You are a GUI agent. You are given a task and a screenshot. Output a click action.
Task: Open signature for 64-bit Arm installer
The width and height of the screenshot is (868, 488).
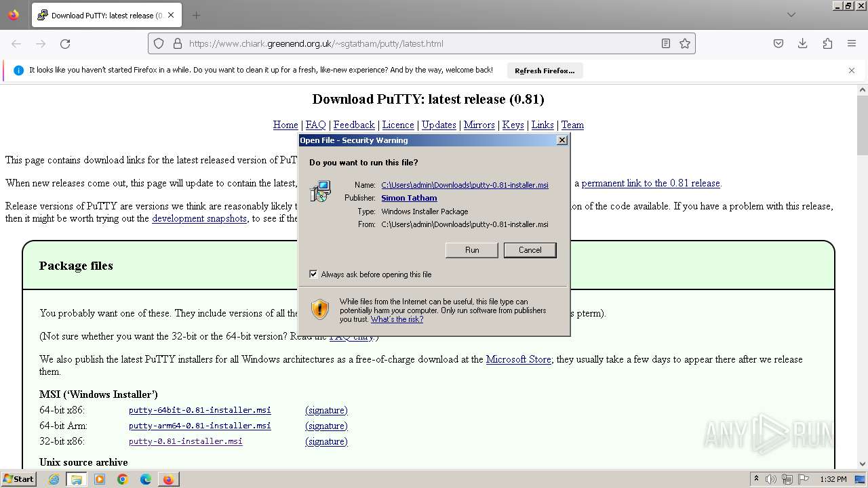[326, 426]
